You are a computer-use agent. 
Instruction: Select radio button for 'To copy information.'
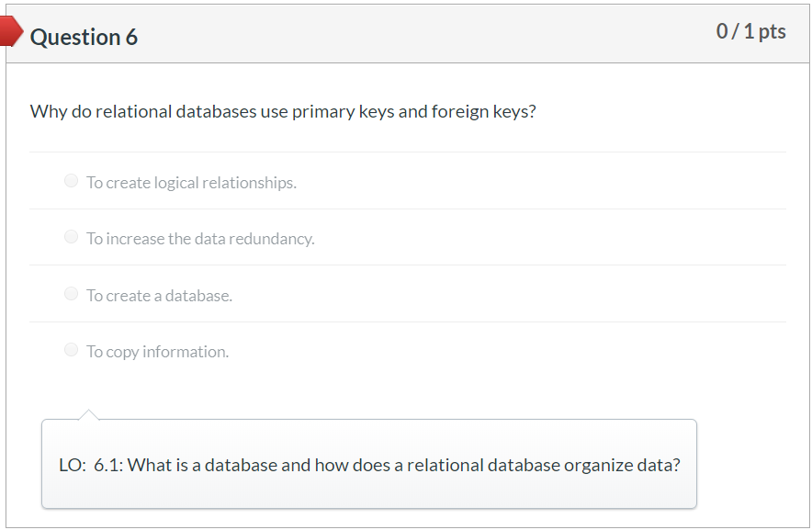click(71, 349)
